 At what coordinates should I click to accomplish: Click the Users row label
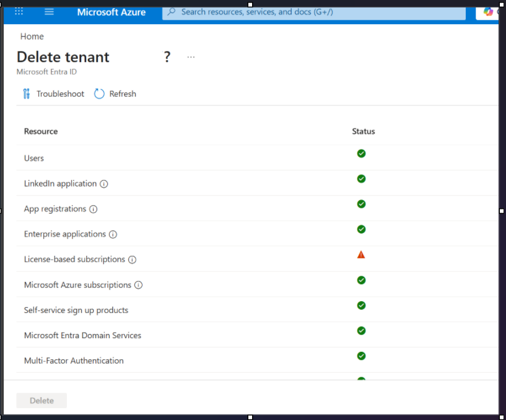tap(34, 158)
